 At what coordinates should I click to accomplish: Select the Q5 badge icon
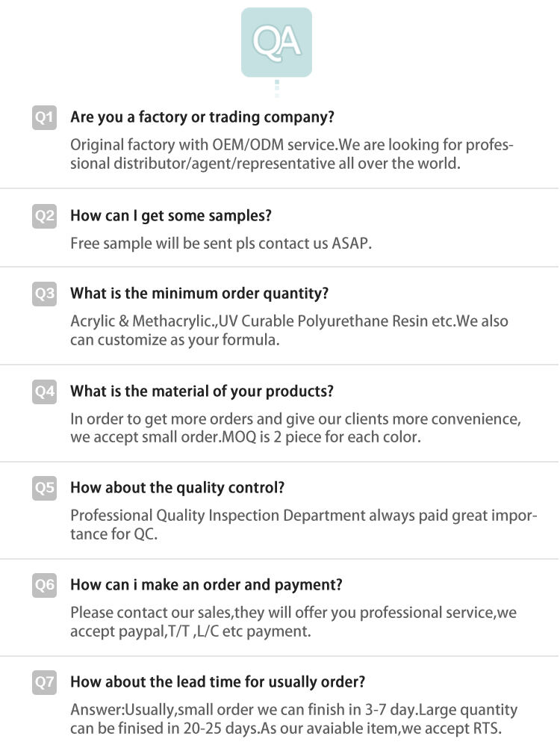click(x=44, y=488)
